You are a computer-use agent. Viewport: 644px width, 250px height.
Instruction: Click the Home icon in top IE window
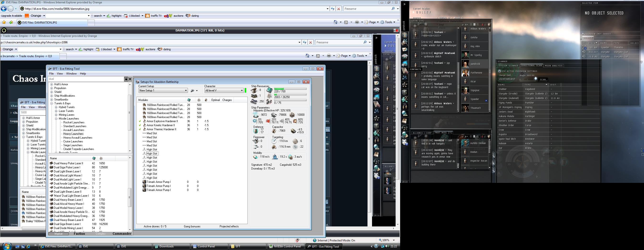pos(336,22)
